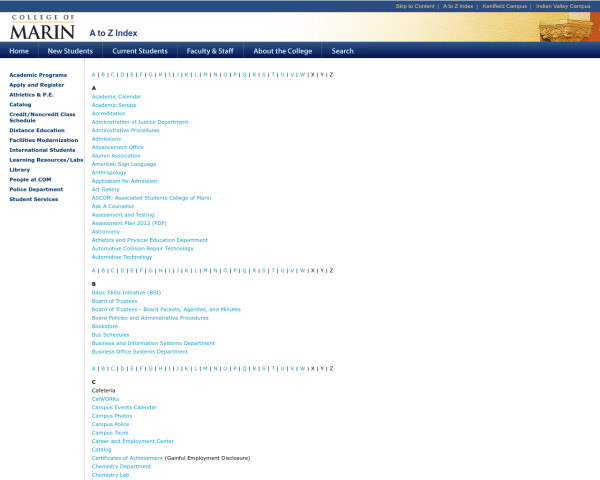The width and height of the screenshot is (600, 480).
Task: Open Campus Events Calendar link
Action: [124, 407]
